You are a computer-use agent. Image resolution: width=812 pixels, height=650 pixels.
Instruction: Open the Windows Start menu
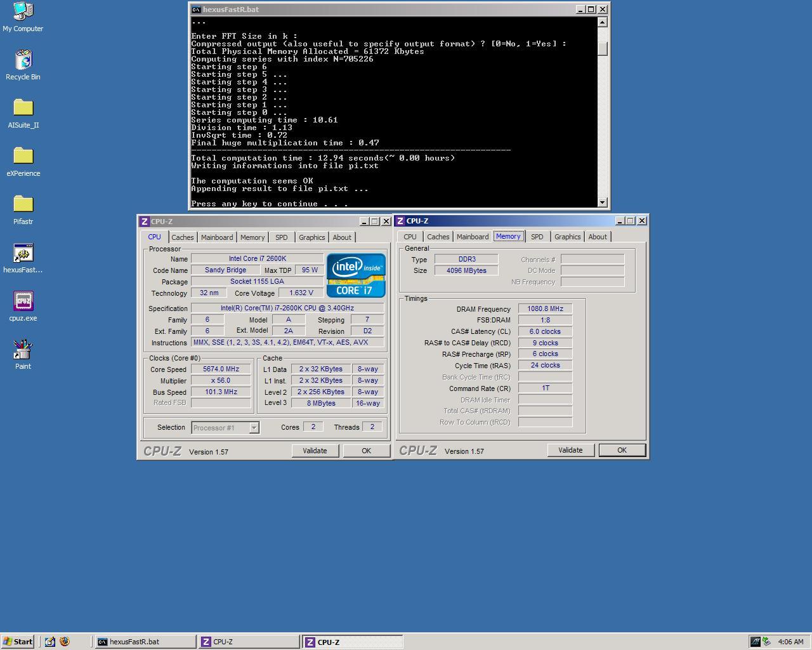[x=18, y=642]
